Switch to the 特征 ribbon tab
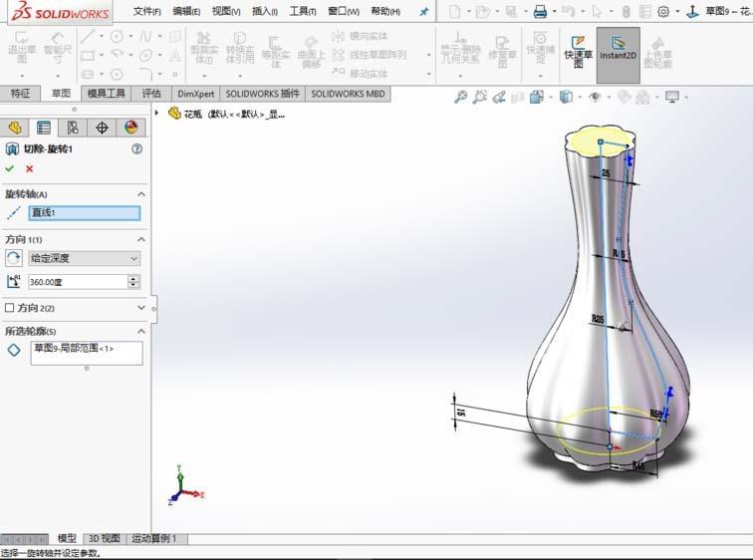Viewport: 753px width, 560px height. pos(20,94)
